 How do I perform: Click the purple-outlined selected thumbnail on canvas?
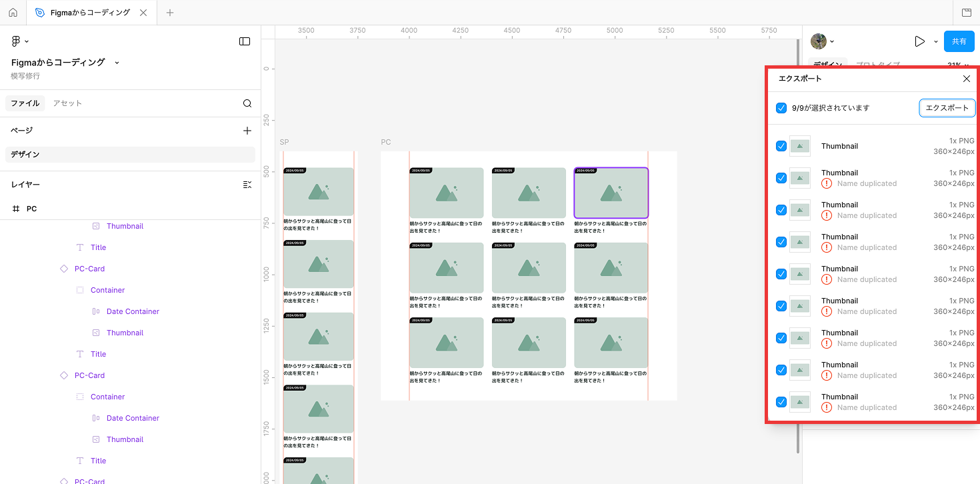tap(611, 193)
